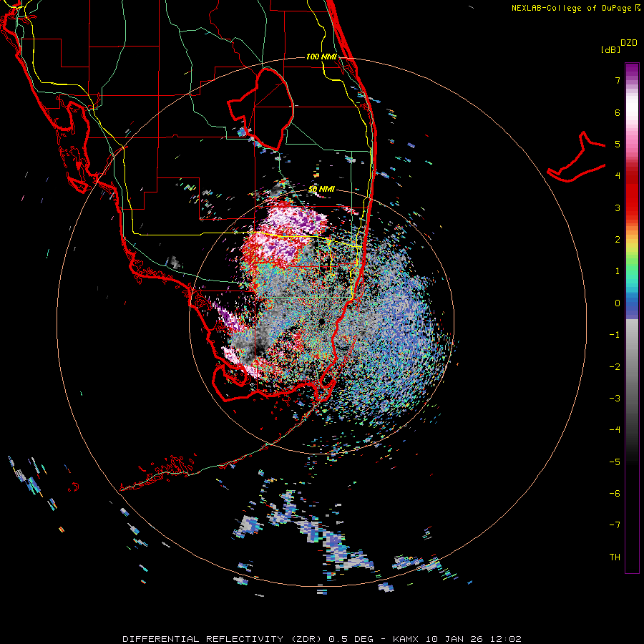Viewport: 644px width, 644px height.
Task: Click the -7 label on color scale
Action: click(x=615, y=525)
